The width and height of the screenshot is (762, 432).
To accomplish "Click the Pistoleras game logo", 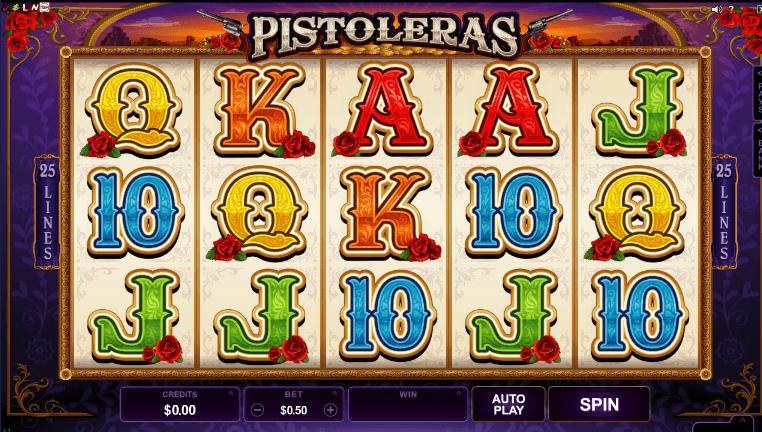I will tap(385, 35).
